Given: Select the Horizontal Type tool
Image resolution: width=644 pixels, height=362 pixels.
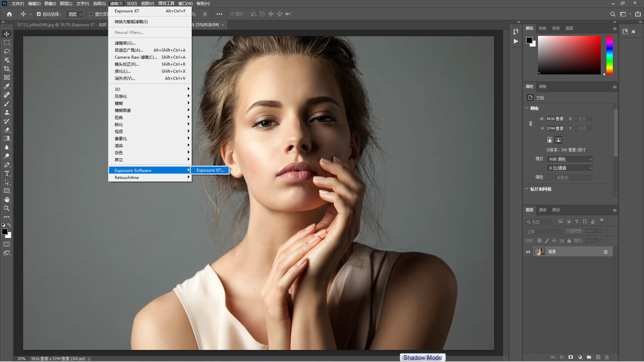Looking at the screenshot, I should pyautogui.click(x=7, y=173).
